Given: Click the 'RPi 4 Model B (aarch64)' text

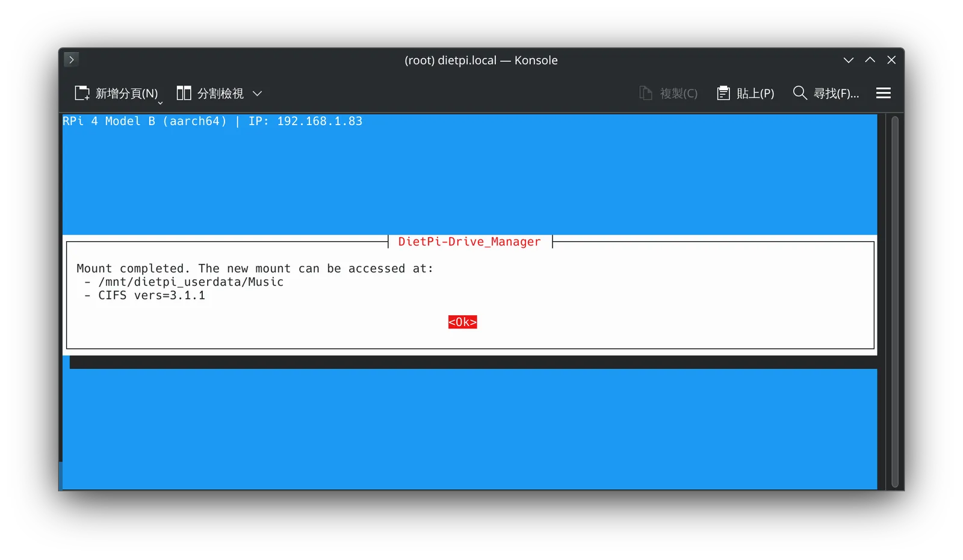Looking at the screenshot, I should point(144,121).
